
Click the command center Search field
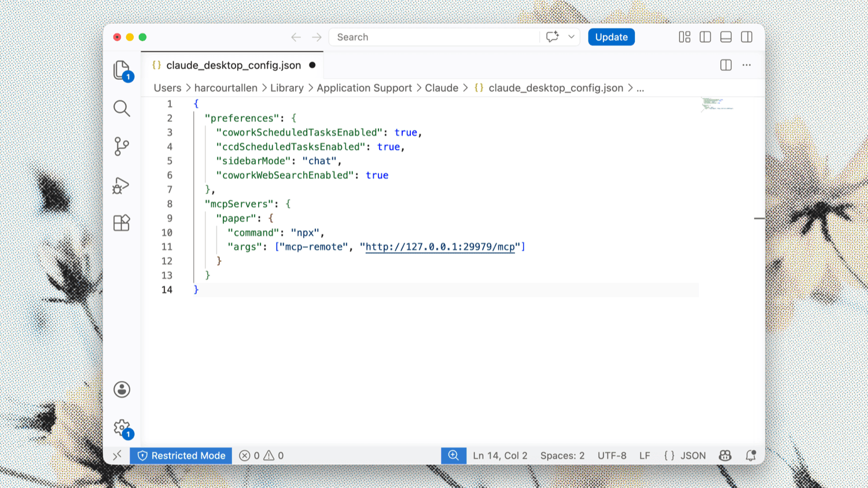434,37
